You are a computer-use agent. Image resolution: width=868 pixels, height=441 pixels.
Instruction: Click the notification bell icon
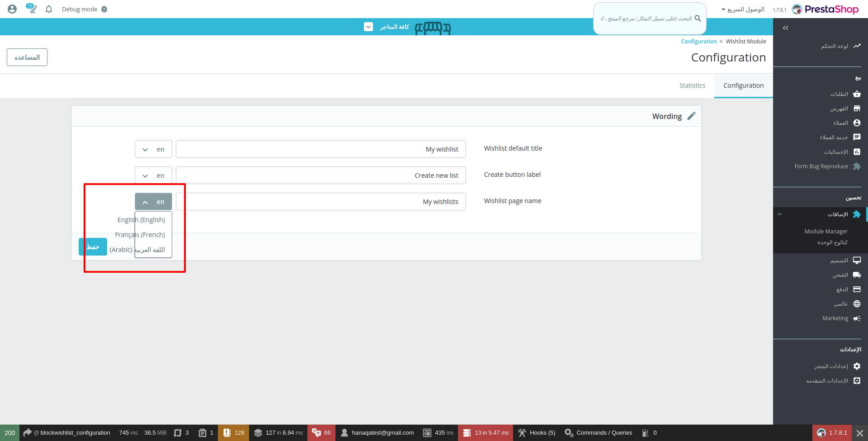[48, 9]
